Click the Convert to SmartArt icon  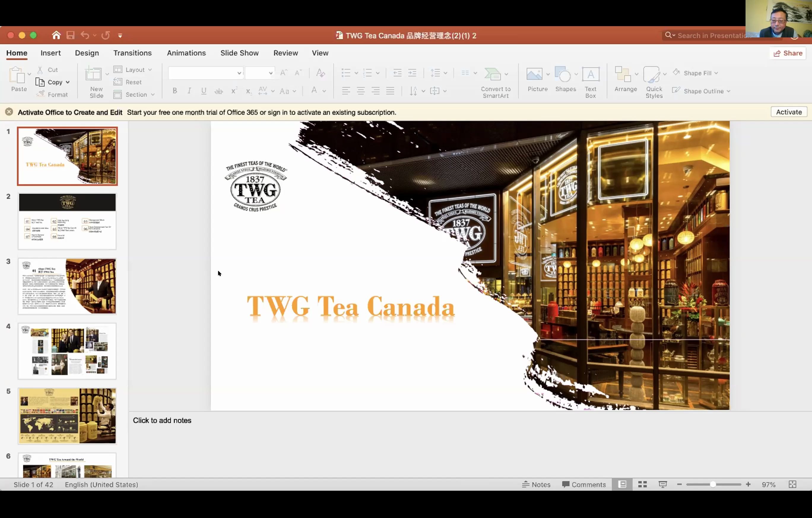(x=492, y=74)
